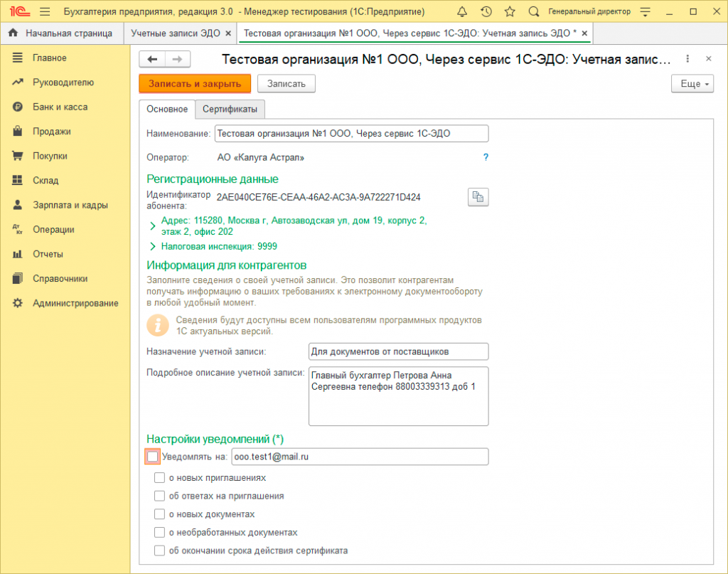Image resolution: width=728 pixels, height=574 pixels.
Task: Open the main hamburger menu
Action: pos(45,11)
